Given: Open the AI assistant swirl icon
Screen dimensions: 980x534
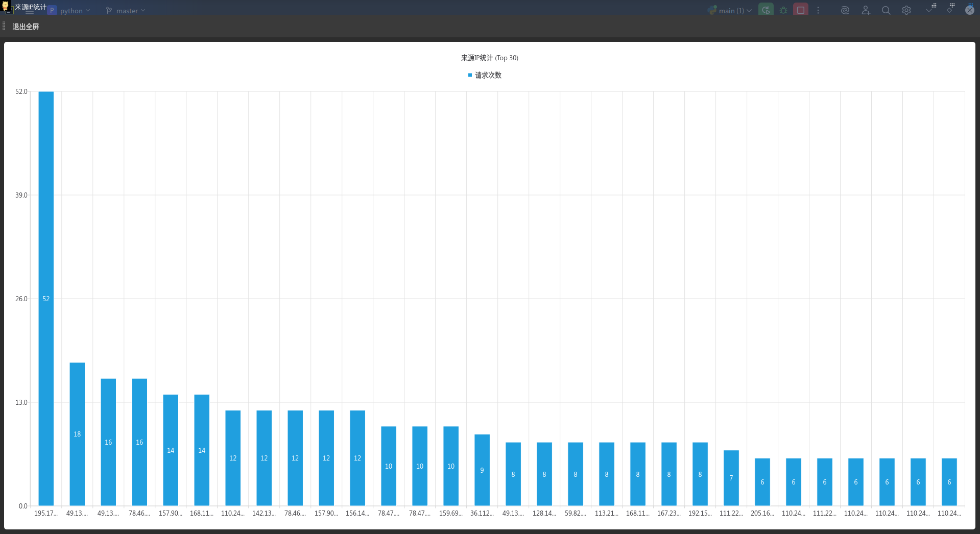Looking at the screenshot, I should tap(845, 10).
